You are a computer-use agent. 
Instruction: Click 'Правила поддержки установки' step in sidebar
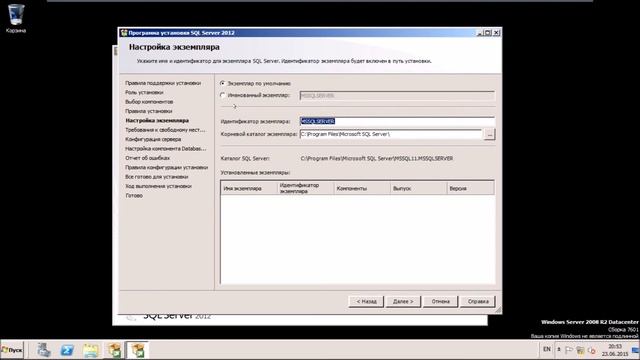[x=163, y=83]
